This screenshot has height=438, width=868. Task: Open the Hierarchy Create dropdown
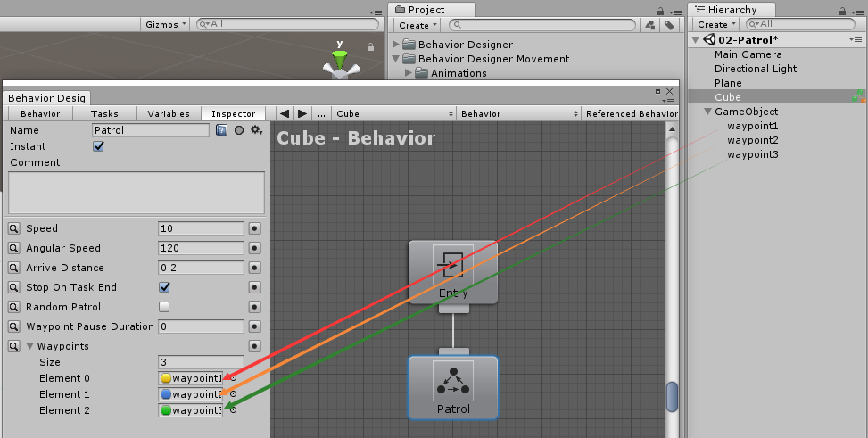click(717, 25)
